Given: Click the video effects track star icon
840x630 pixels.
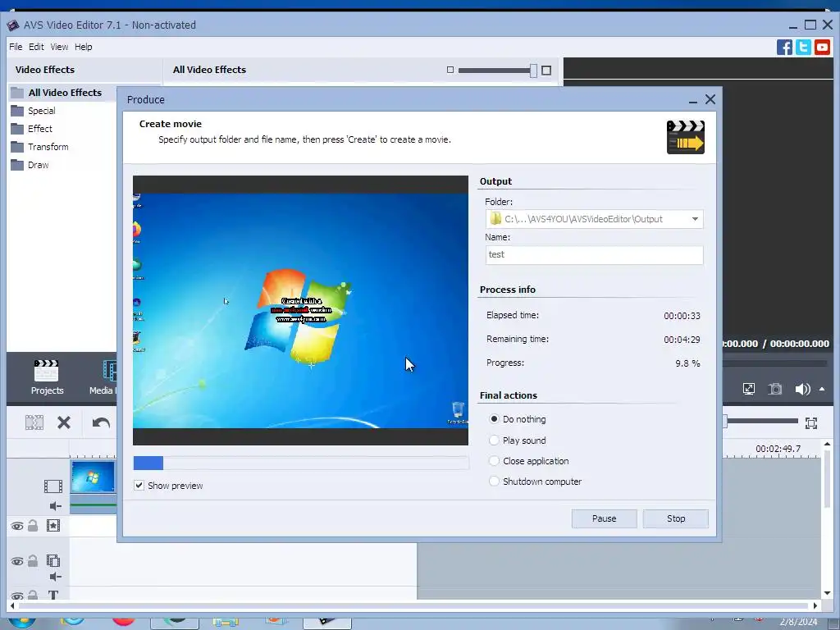Looking at the screenshot, I should coord(53,526).
